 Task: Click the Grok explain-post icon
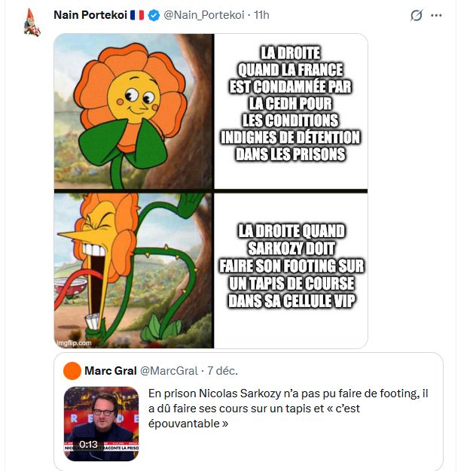coord(416,16)
